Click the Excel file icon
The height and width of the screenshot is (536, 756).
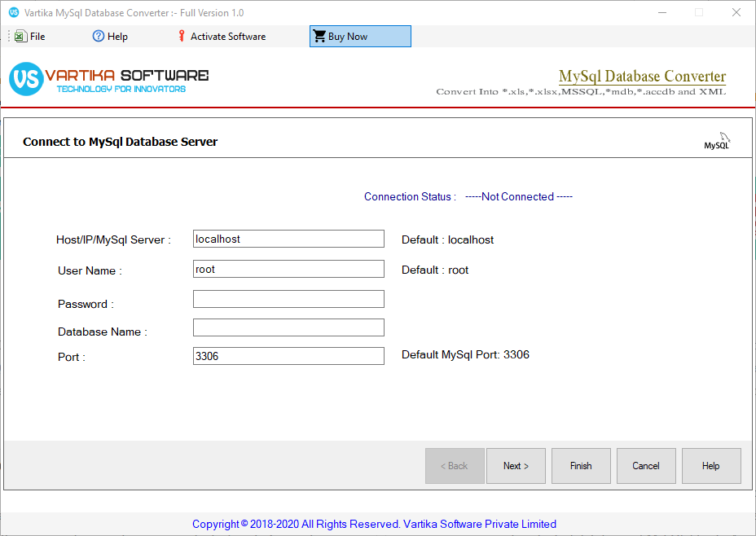coord(20,36)
